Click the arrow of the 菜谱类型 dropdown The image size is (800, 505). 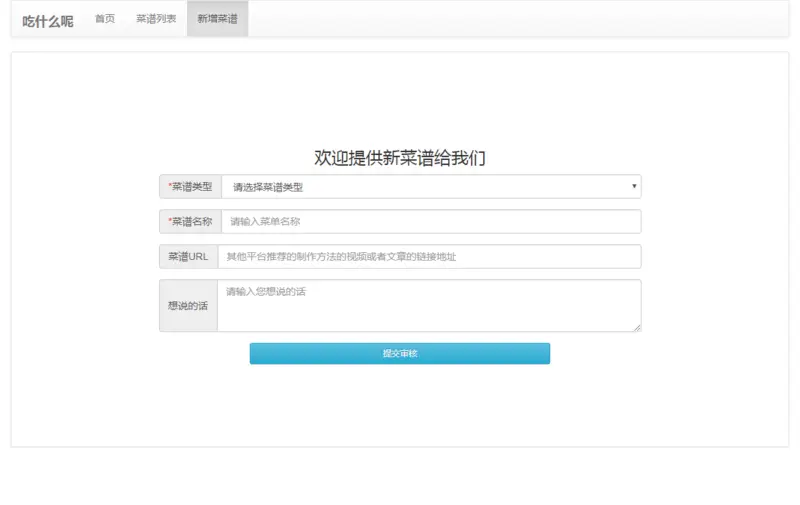coord(634,186)
